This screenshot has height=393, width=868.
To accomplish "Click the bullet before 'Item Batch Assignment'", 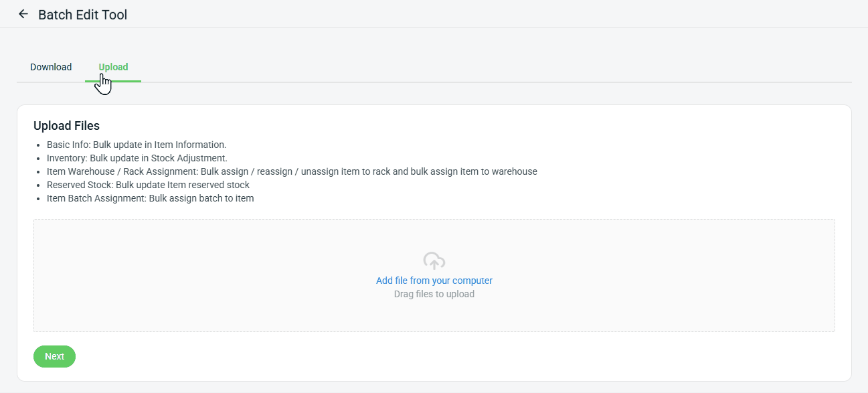I will (39, 199).
